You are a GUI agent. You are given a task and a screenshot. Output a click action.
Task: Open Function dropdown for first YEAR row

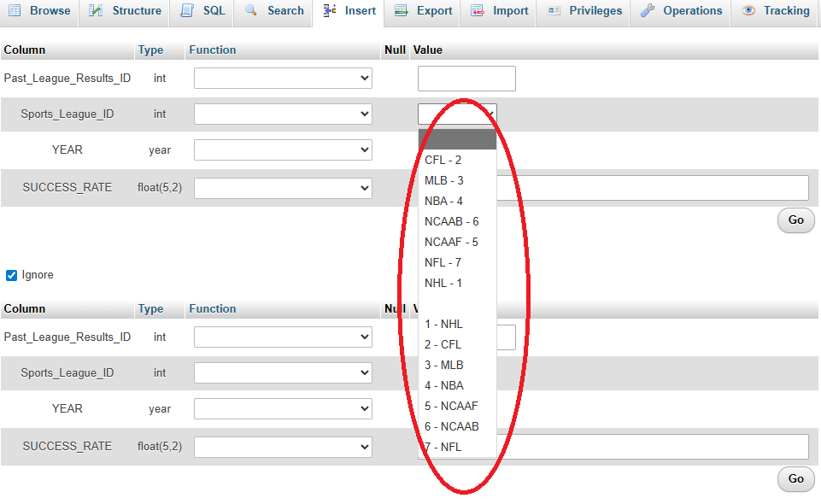[283, 150]
